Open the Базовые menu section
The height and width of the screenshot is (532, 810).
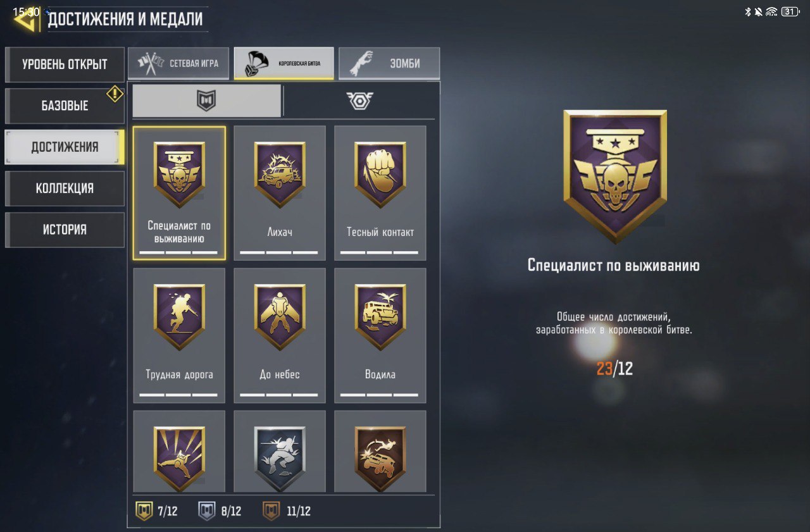(x=65, y=106)
